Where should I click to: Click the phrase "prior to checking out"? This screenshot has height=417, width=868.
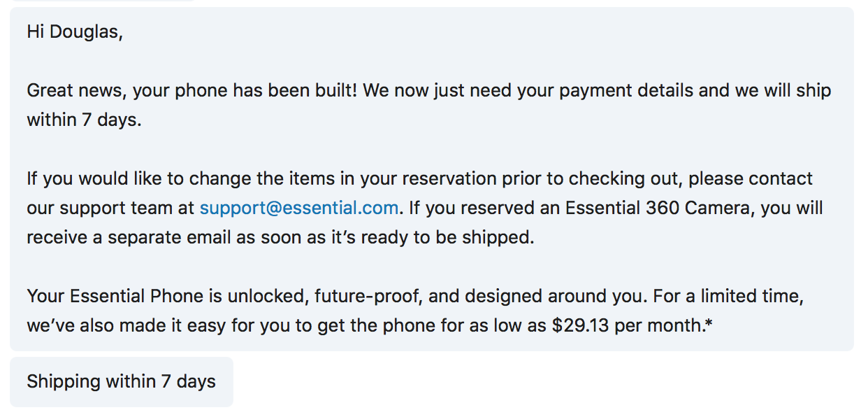pos(593,178)
